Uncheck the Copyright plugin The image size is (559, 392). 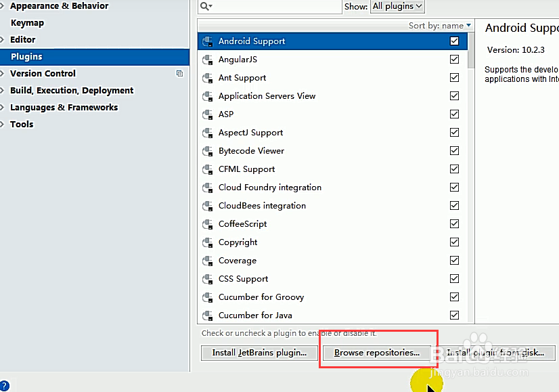(x=454, y=242)
